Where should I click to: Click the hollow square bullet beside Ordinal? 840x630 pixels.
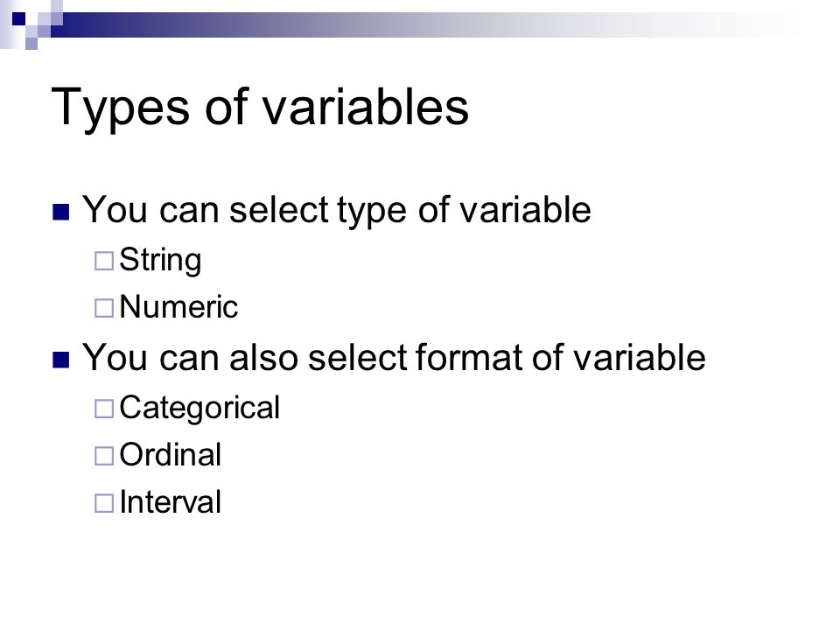point(104,456)
